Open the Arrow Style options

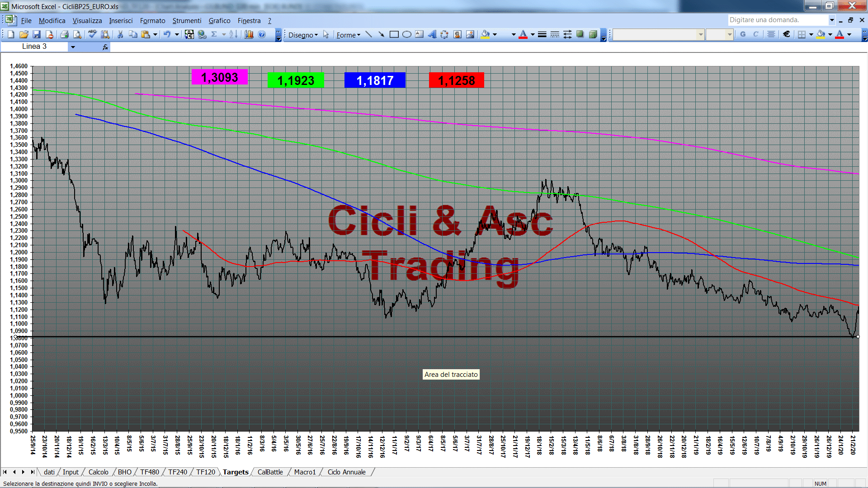coord(567,35)
